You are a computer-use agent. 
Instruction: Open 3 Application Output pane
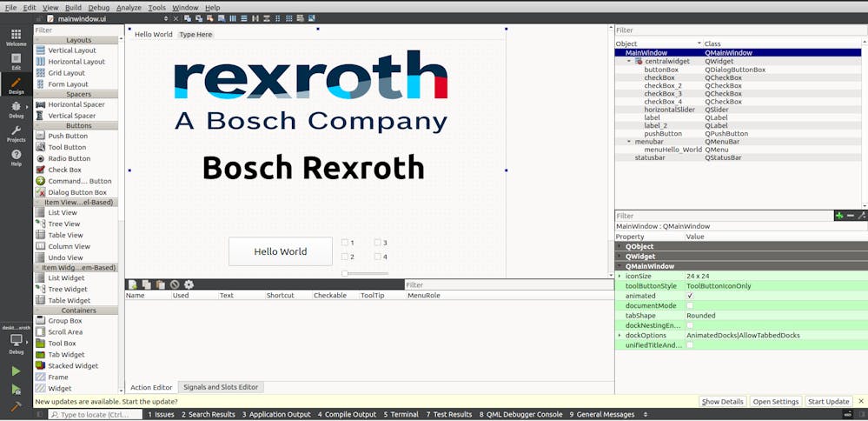point(277,414)
